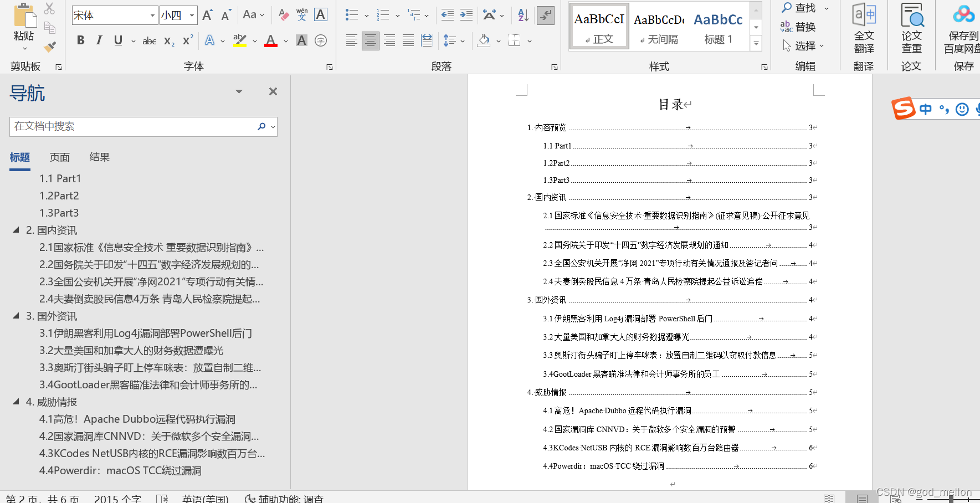Apply the 标题 1 style
The image size is (980, 503).
[x=719, y=27]
